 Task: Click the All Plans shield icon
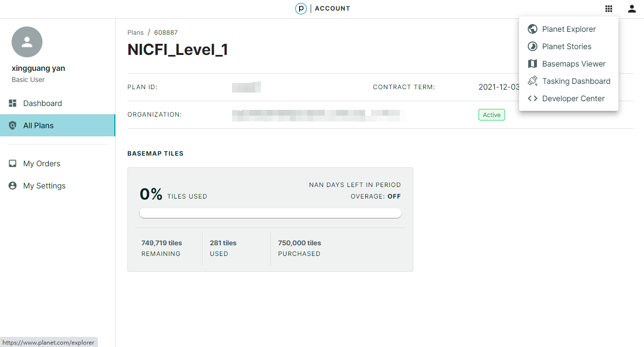click(x=13, y=125)
